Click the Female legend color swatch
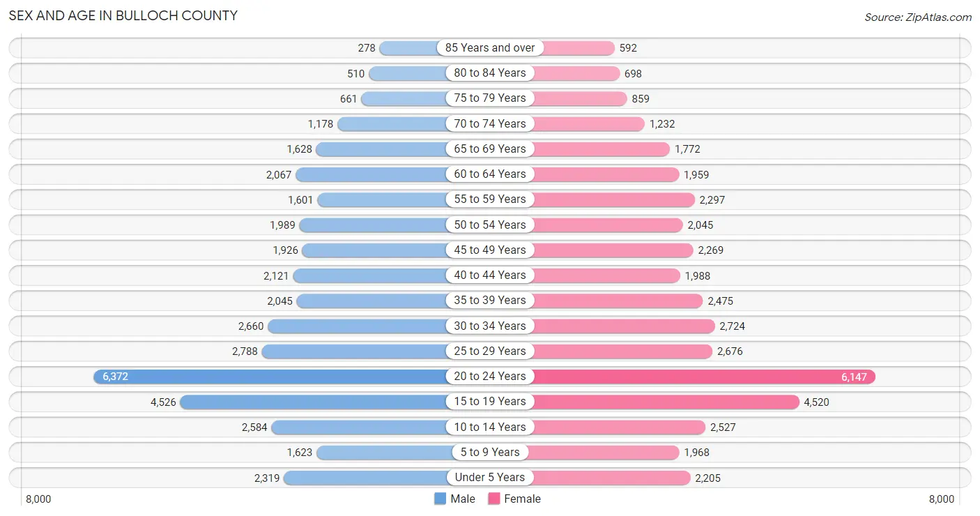Image resolution: width=980 pixels, height=516 pixels. 494,499
